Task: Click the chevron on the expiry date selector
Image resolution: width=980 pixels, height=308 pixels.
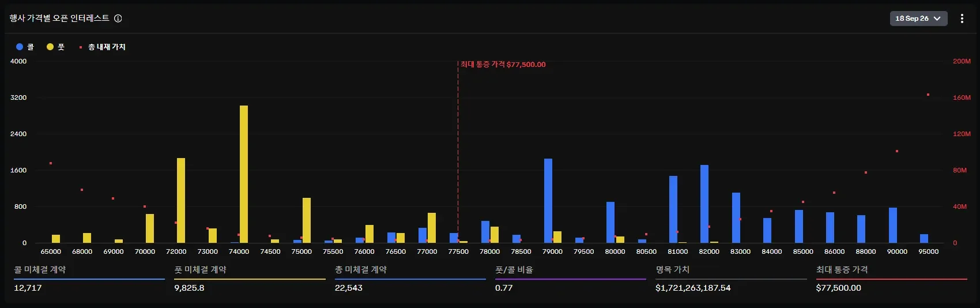Action: 937,18
